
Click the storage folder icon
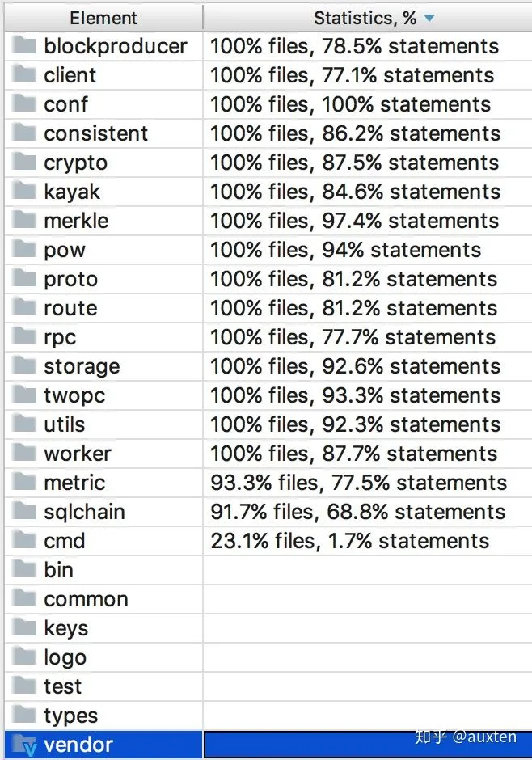pyautogui.click(x=24, y=366)
